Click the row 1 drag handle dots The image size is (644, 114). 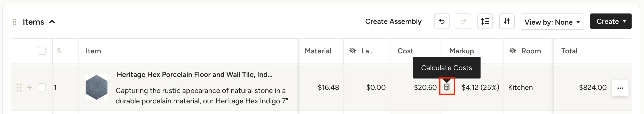(19, 88)
